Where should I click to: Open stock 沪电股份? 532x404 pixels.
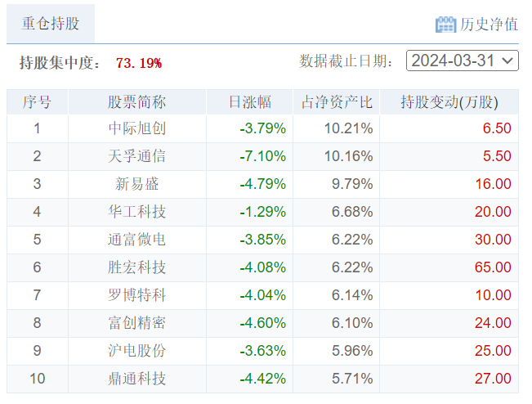(137, 351)
